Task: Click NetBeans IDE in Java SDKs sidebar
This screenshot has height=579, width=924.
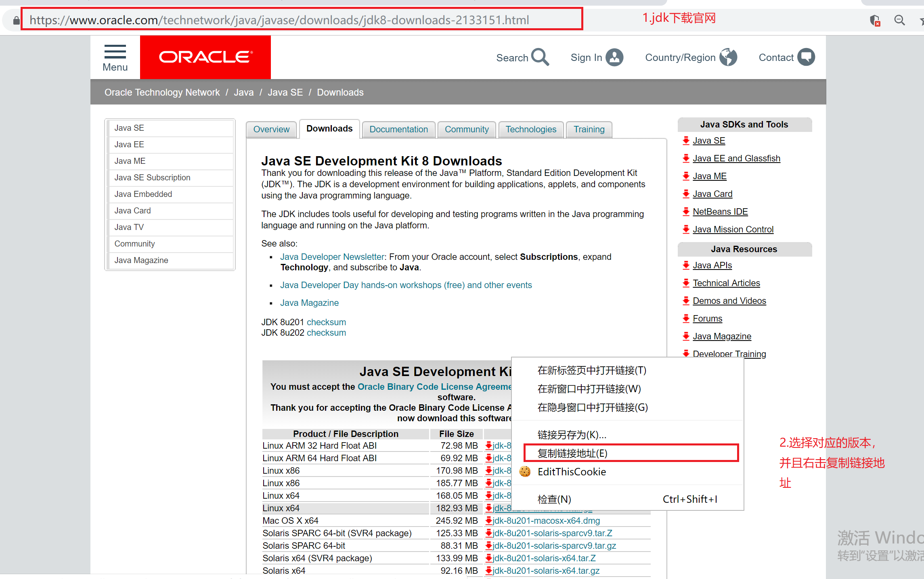Action: click(720, 211)
